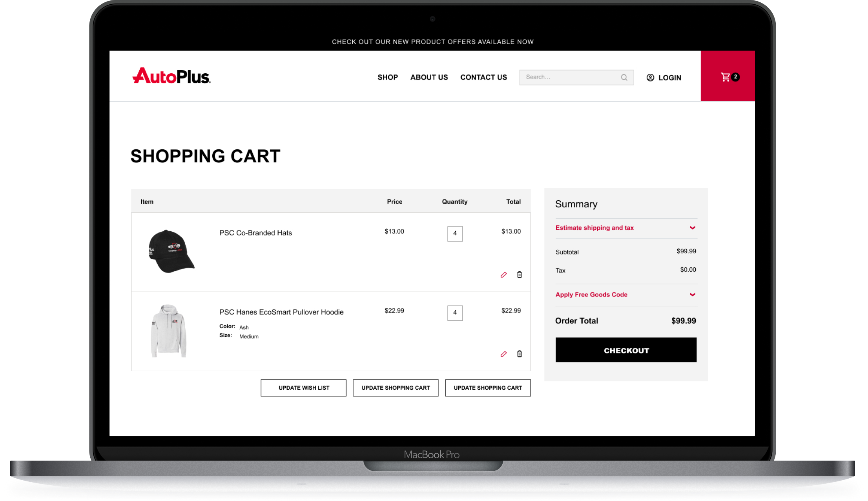Remove the Pullover Hoodie from cart
868x501 pixels.
pos(520,354)
